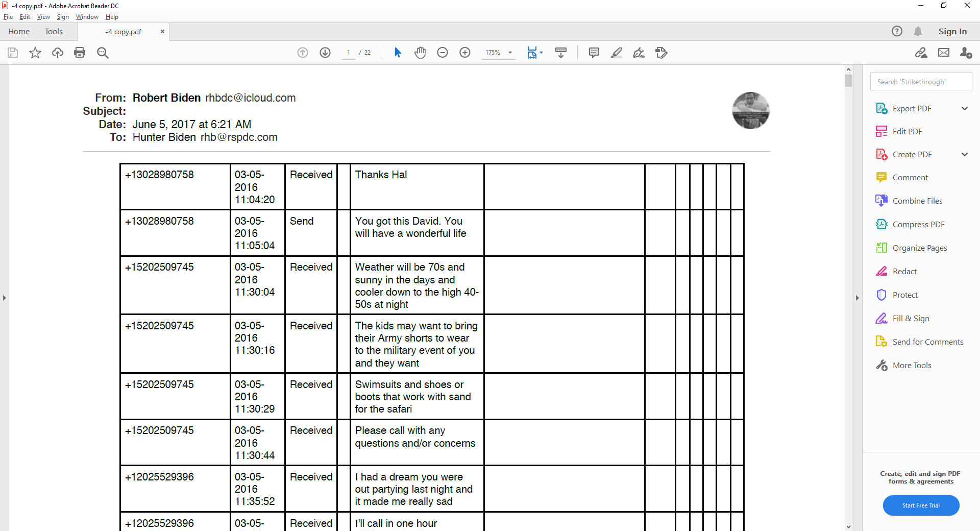Click Sign In
The image size is (980, 531).
(952, 31)
